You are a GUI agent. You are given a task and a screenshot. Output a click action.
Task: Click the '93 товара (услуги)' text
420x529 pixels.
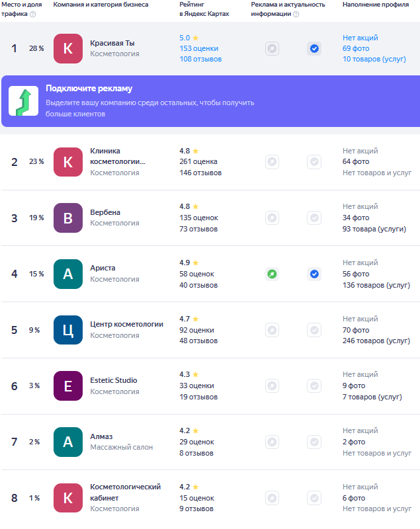374,229
